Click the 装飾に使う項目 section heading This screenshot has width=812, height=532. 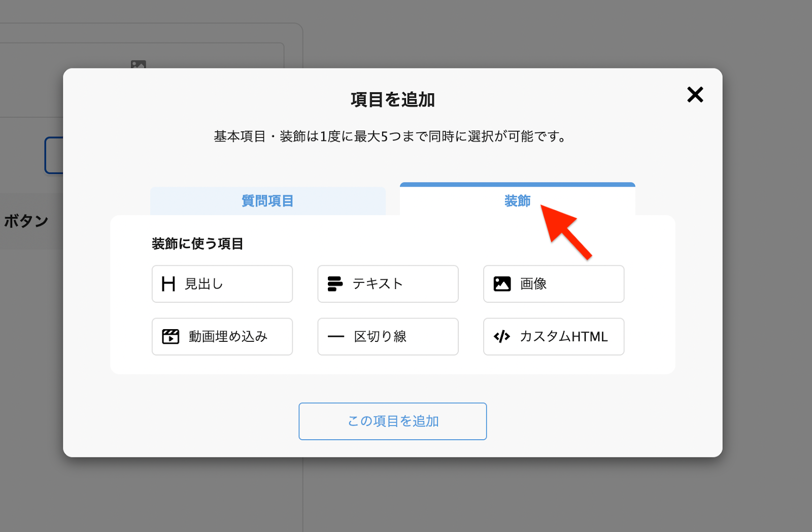click(x=197, y=244)
